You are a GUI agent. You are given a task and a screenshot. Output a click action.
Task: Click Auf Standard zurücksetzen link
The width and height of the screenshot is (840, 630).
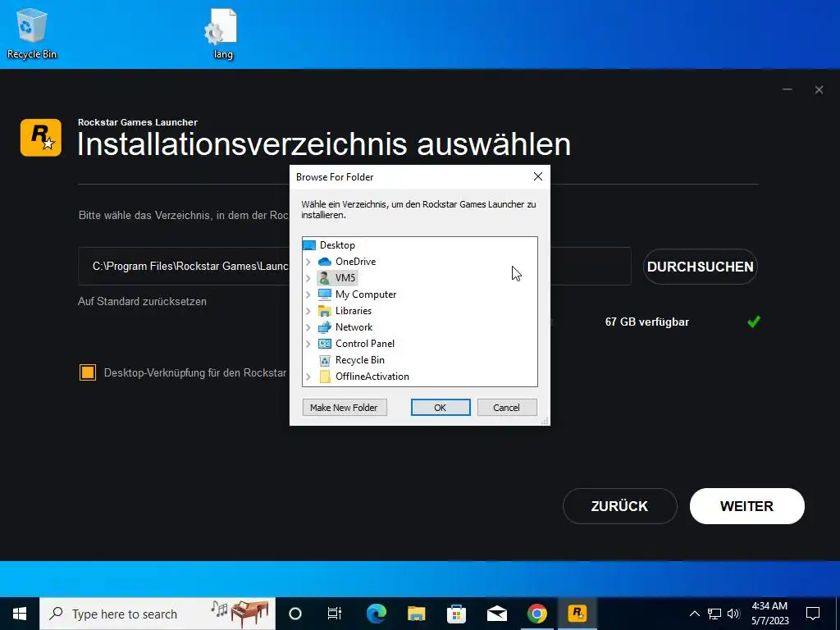pos(143,302)
